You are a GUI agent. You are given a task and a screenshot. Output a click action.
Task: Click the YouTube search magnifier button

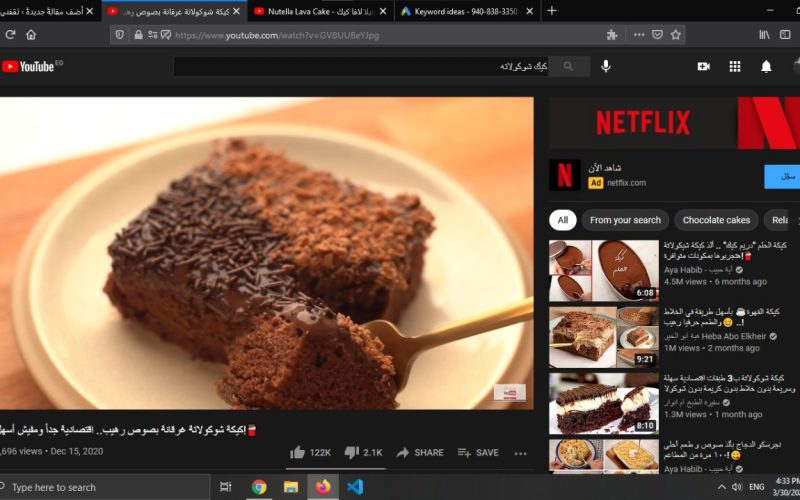568,66
